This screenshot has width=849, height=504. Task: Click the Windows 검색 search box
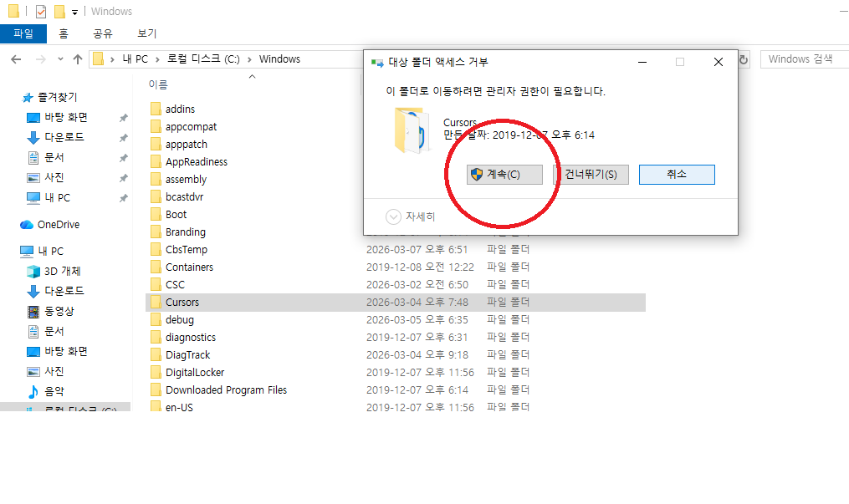tap(805, 59)
